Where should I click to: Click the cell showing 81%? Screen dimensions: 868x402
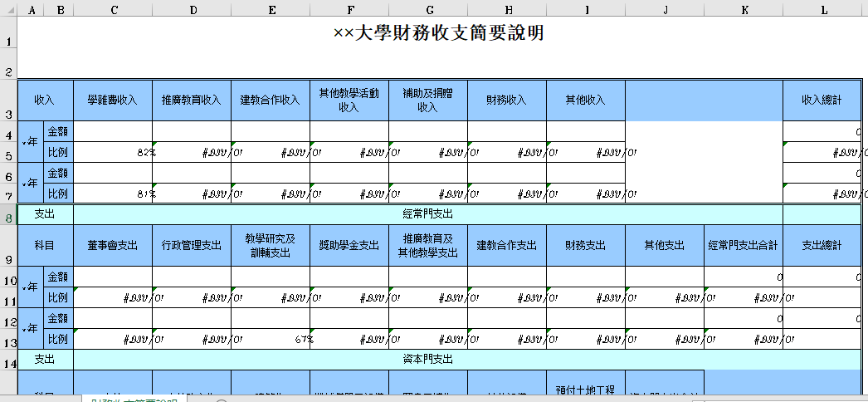coord(113,194)
